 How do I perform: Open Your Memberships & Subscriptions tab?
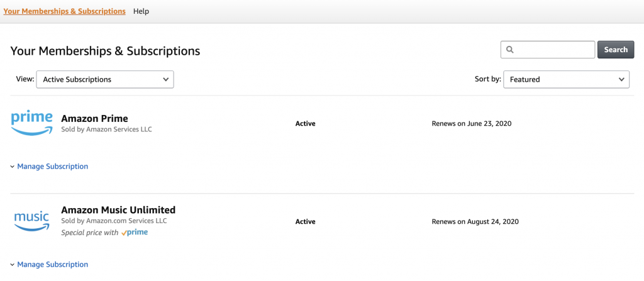pos(65,11)
